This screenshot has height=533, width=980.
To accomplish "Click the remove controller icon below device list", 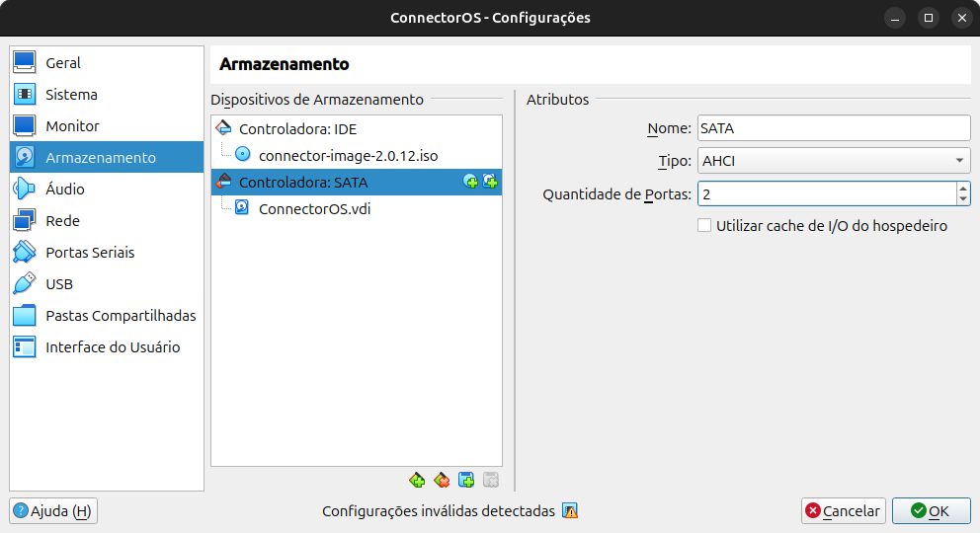I will (442, 480).
